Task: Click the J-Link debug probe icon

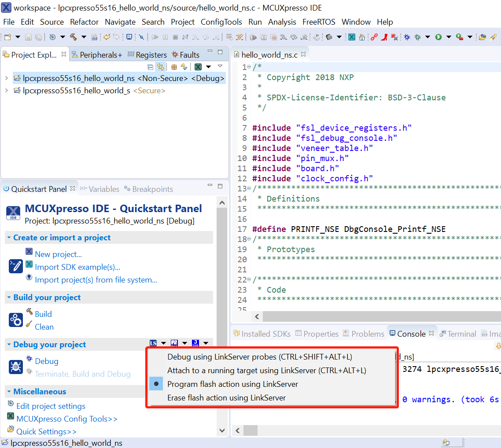Action: point(195,343)
